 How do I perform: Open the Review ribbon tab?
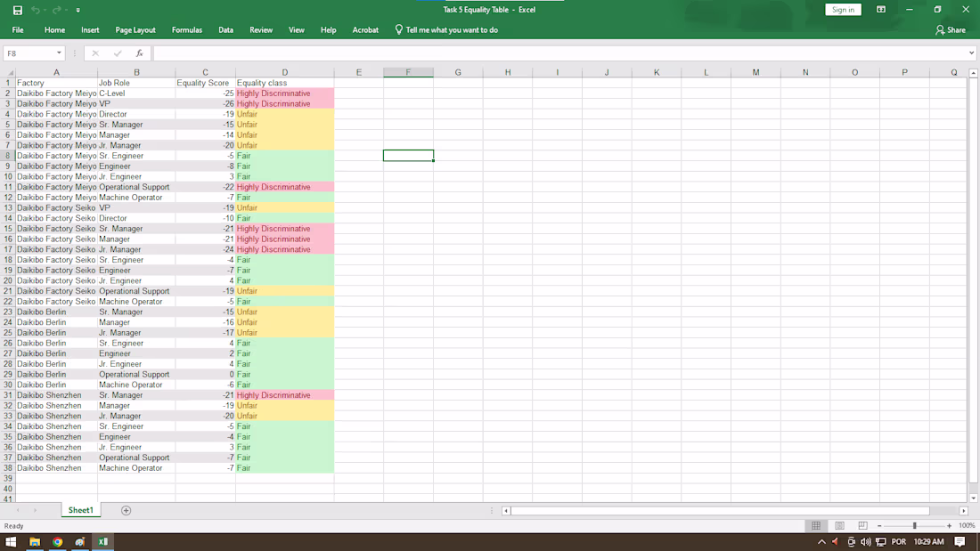pyautogui.click(x=261, y=30)
